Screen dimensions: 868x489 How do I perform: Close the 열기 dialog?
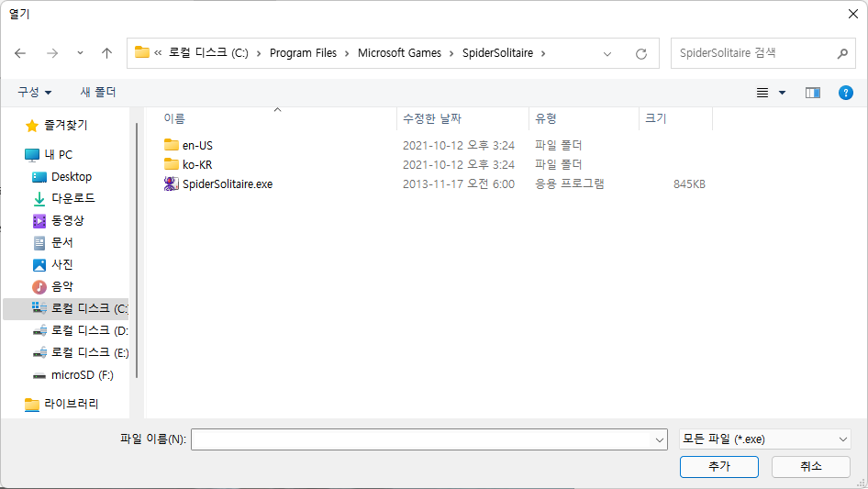tap(853, 14)
